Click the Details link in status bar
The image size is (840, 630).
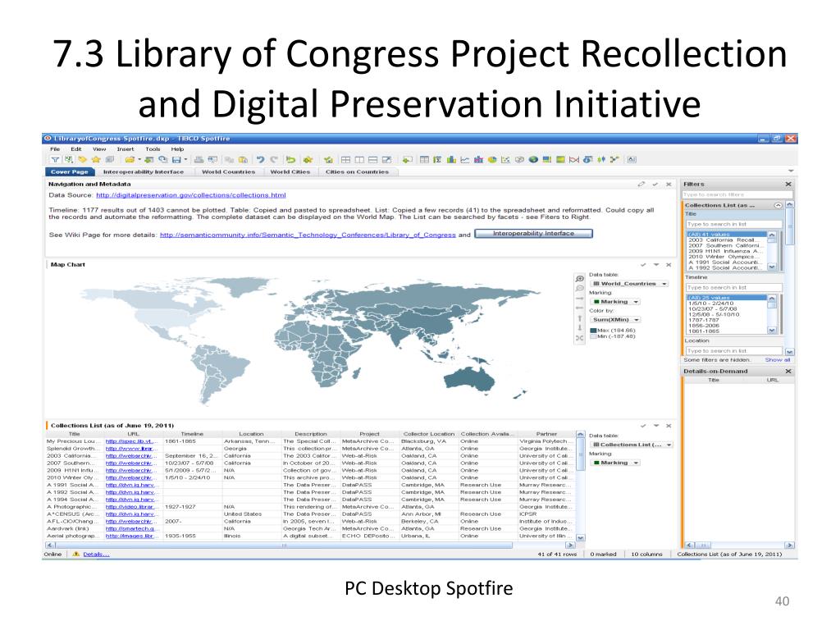pyautogui.click(x=96, y=555)
